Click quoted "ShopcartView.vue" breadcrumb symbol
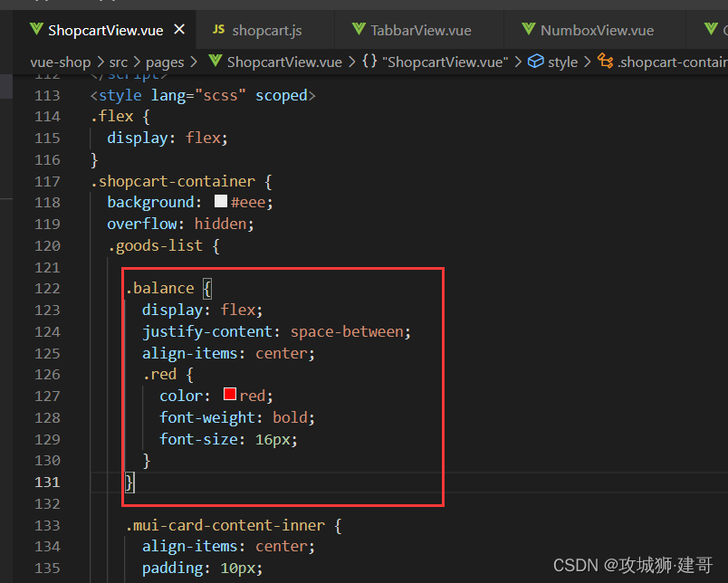The width and height of the screenshot is (728, 583). tap(445, 62)
